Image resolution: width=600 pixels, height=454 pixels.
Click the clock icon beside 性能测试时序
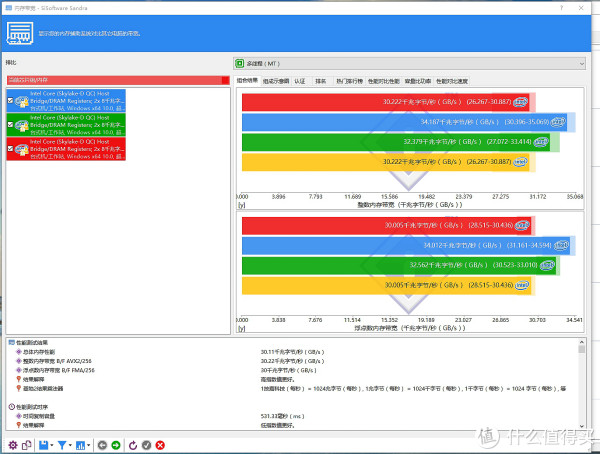[11, 407]
